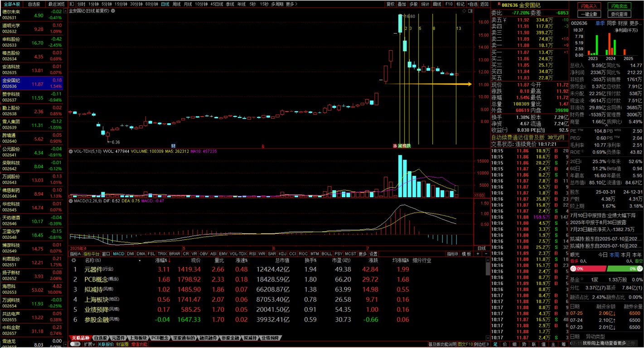
Task: Switch to the 自选股 tab at top left
Action: (x=34, y=4)
